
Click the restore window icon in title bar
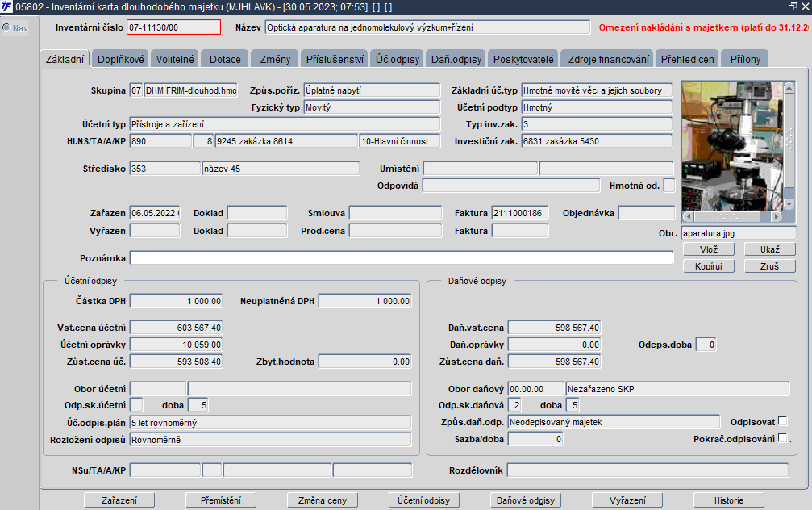pos(792,6)
